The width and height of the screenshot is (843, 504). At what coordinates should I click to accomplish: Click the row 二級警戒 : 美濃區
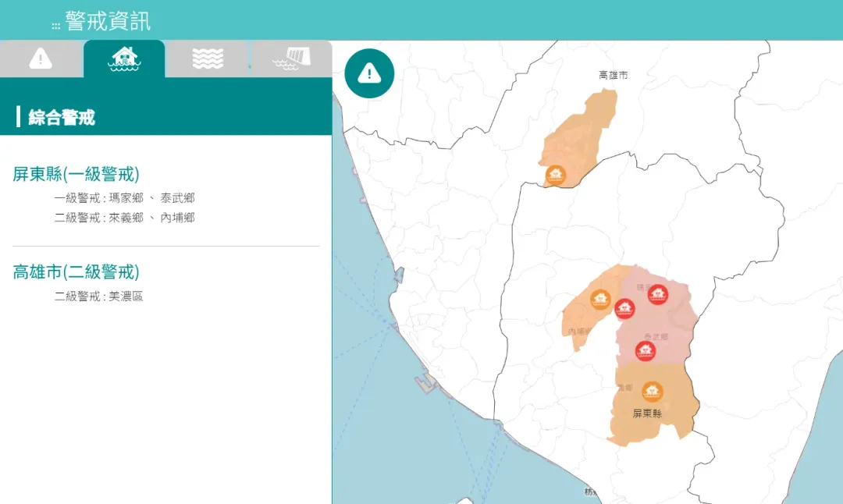pyautogui.click(x=98, y=296)
